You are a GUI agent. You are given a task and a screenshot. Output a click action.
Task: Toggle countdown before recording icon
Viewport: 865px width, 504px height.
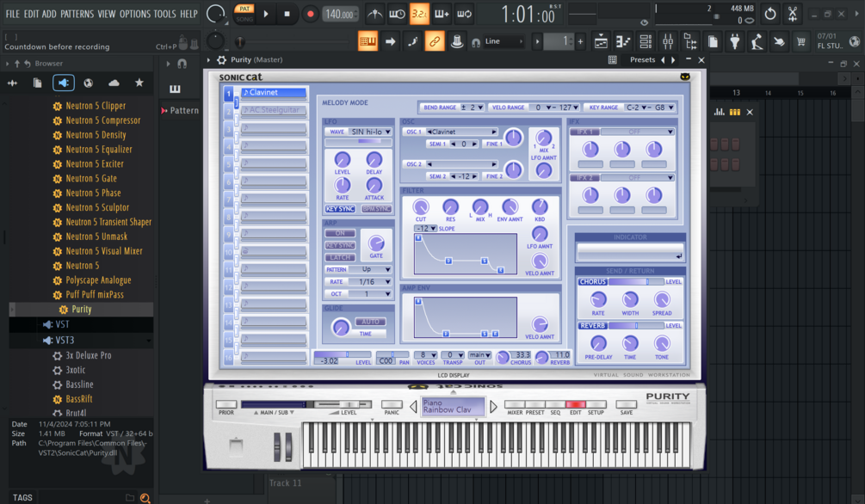(x=419, y=15)
